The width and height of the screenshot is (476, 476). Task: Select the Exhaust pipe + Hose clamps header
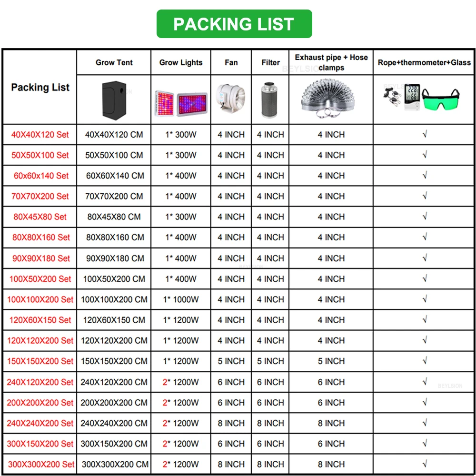point(331,62)
